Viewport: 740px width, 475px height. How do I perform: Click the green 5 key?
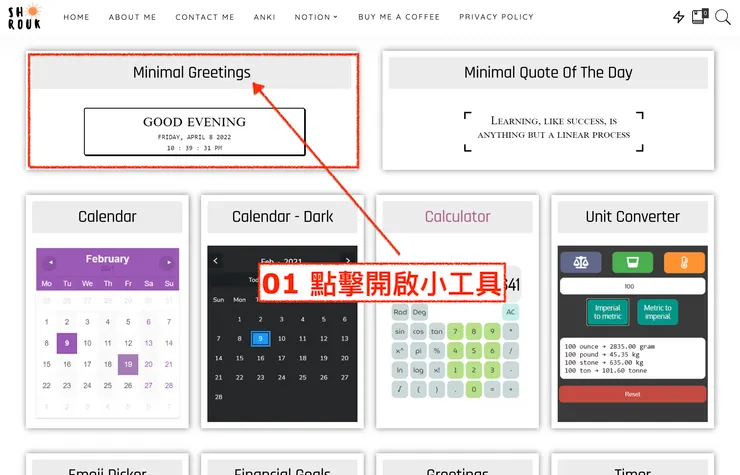[x=473, y=351]
